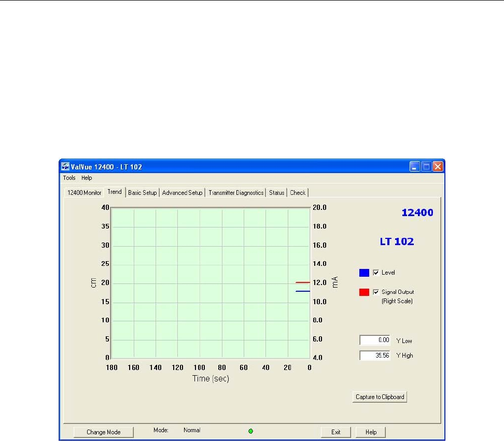Click Capture to Clipboard button
This screenshot has height=441, width=504.
point(380,397)
